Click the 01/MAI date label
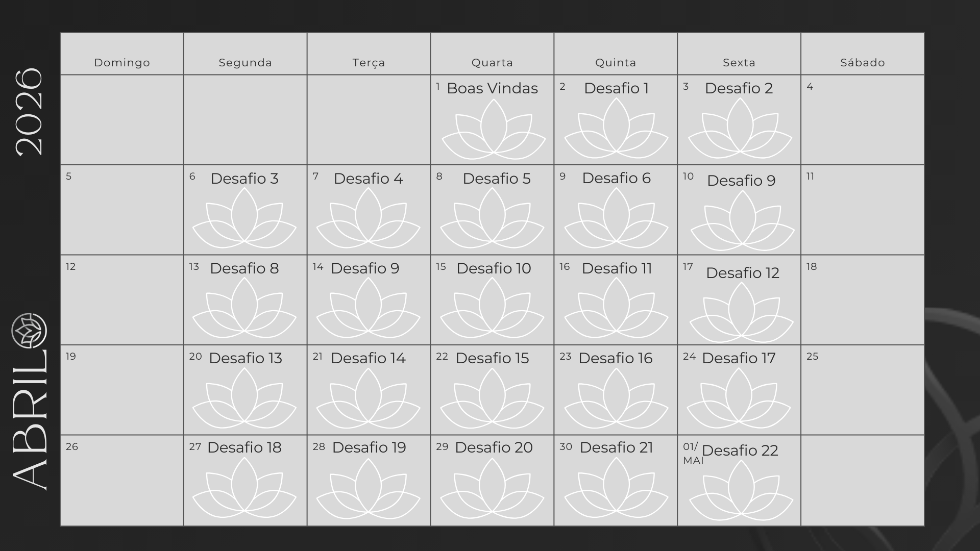 [693, 453]
